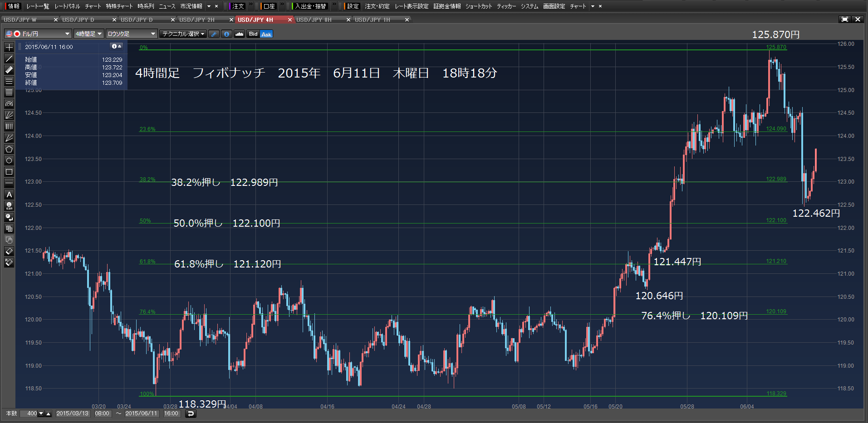Expand the overflow chevron after 入出金・振替
Screen dimensions: 868x423
coord(334,5)
